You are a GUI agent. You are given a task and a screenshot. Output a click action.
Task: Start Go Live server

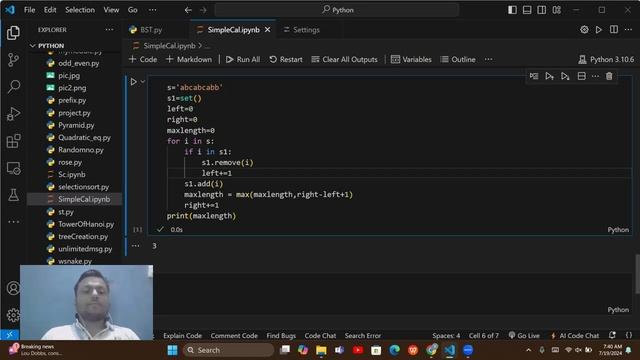[x=524, y=336]
